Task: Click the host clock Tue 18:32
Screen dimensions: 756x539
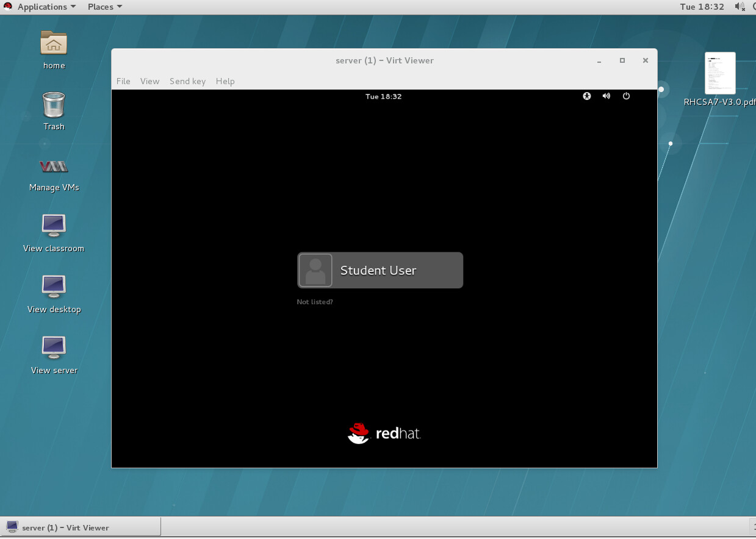Action: (x=702, y=7)
